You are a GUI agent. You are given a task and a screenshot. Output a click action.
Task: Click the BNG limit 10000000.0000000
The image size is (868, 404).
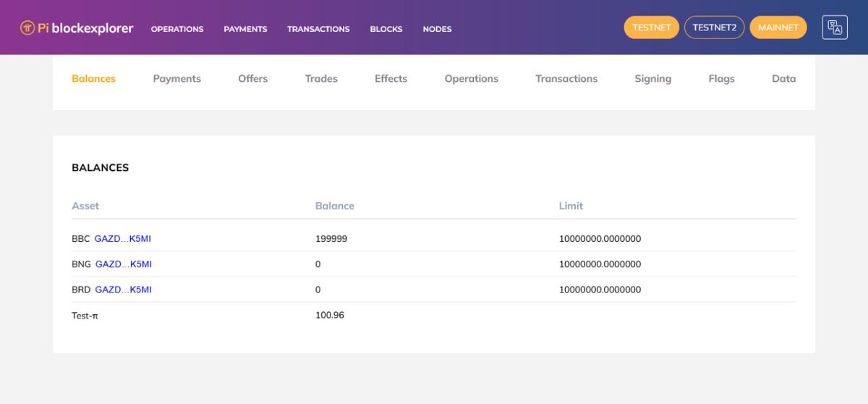coord(600,264)
